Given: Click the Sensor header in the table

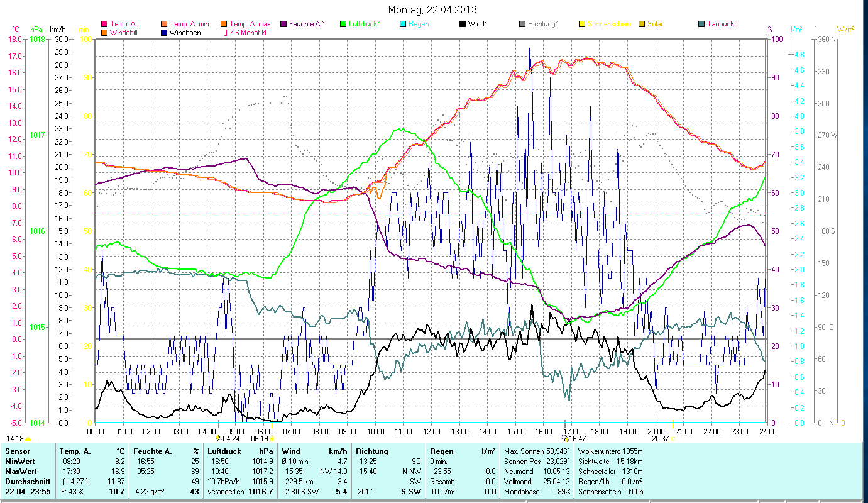Looking at the screenshot, I should [x=17, y=451].
